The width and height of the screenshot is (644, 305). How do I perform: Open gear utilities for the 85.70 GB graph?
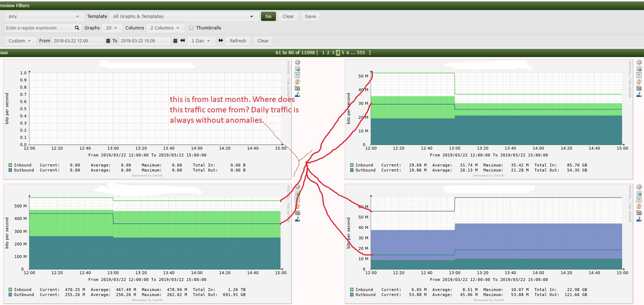point(639,62)
